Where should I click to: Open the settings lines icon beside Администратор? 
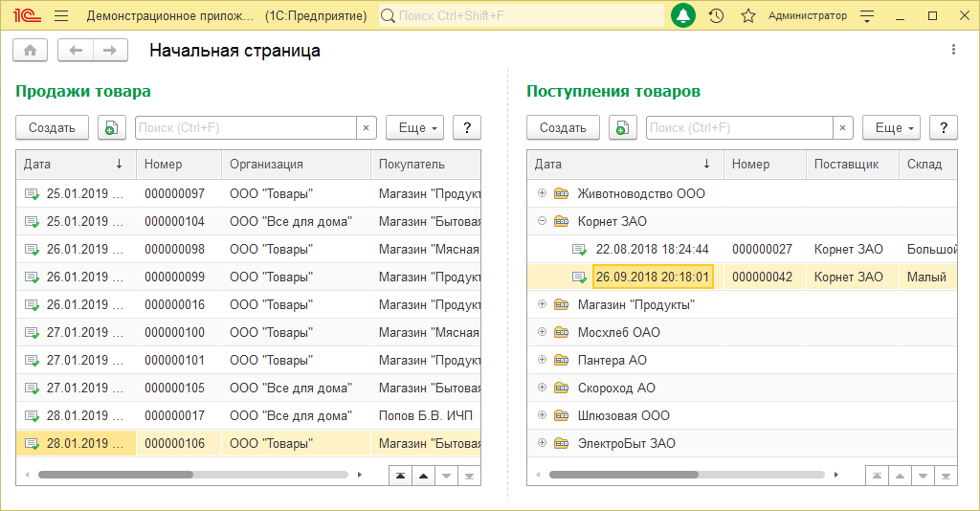click(x=867, y=16)
